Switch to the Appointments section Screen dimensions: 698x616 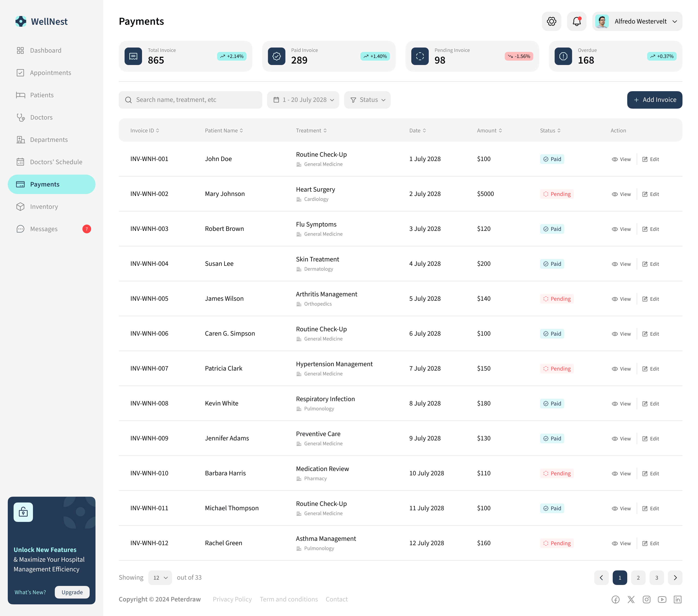point(51,73)
